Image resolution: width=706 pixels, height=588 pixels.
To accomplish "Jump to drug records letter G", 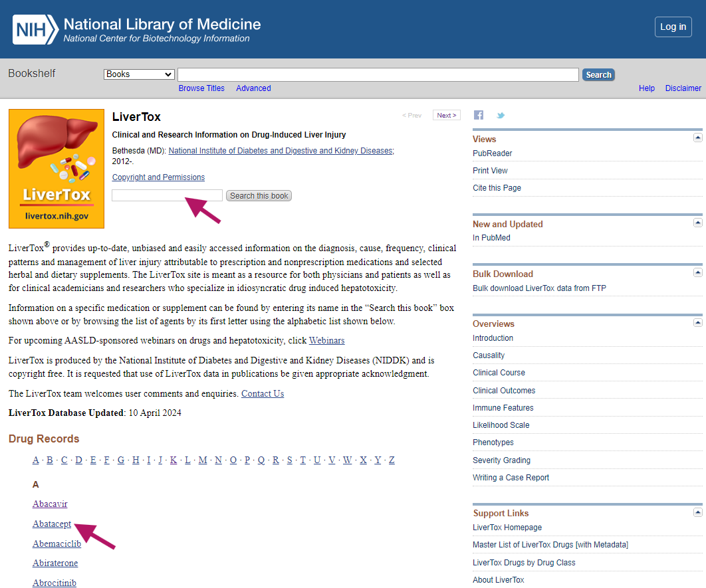I will (121, 460).
